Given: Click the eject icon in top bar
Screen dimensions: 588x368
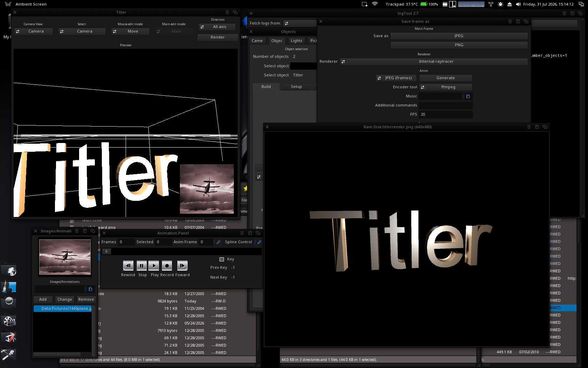Looking at the screenshot, I should coord(510,4).
